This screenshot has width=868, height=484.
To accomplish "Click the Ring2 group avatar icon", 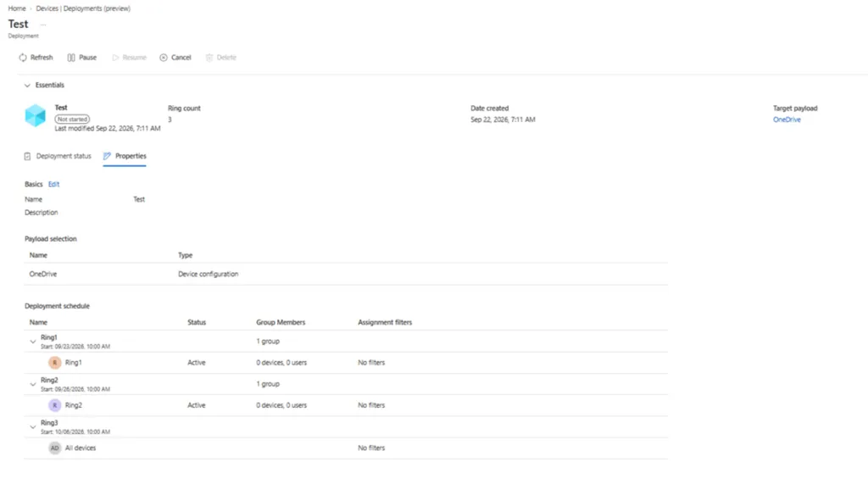I will click(55, 405).
